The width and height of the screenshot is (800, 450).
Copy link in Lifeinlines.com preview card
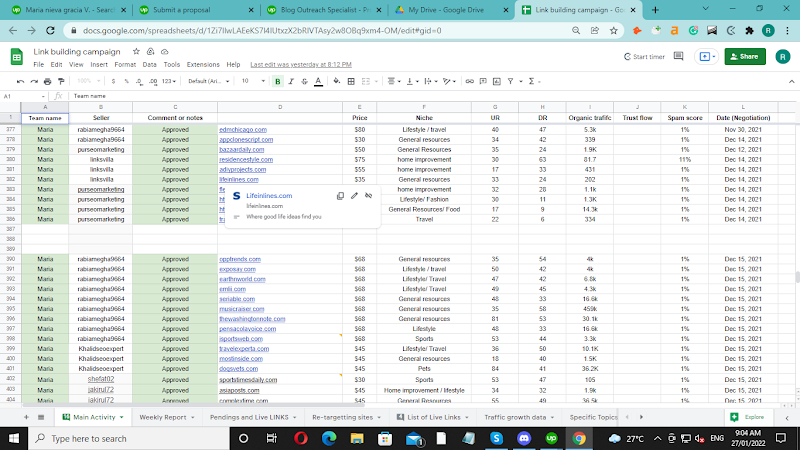pyautogui.click(x=341, y=196)
